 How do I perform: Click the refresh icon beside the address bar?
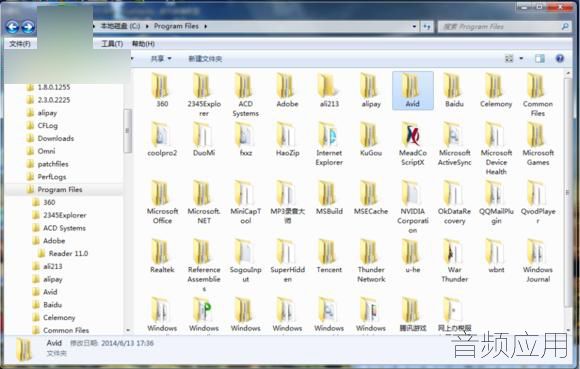(x=427, y=27)
